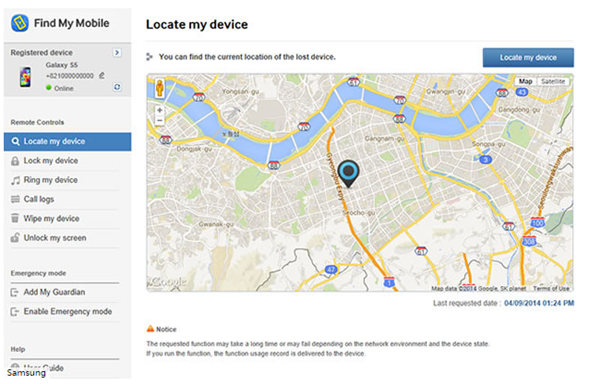Switch map to Satellite view
The image size is (600, 384).
click(x=553, y=81)
